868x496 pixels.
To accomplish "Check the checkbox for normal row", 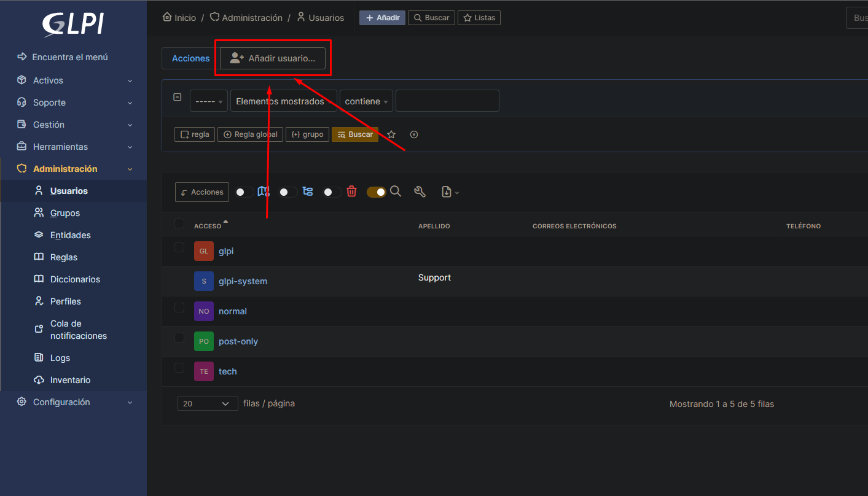I will 179,308.
